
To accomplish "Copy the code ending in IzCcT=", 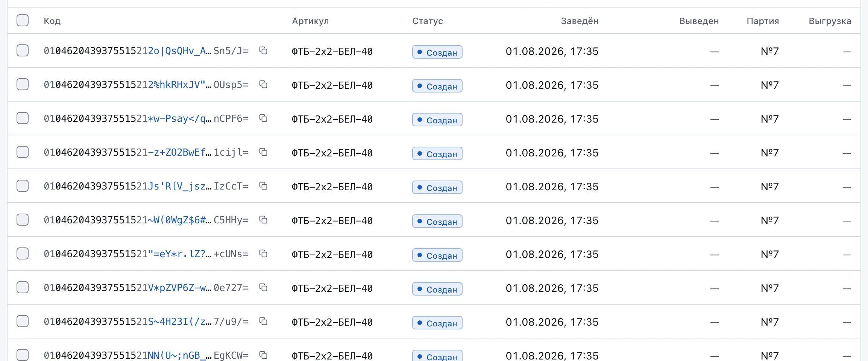I will (263, 186).
